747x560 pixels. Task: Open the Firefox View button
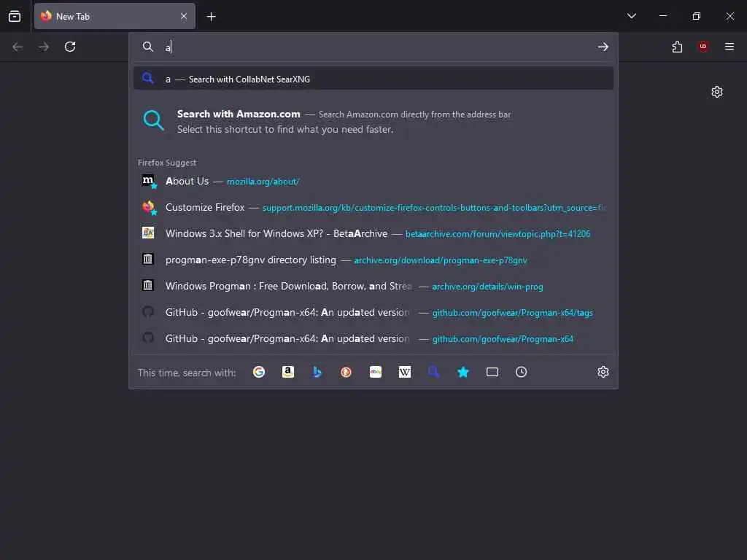[x=15, y=16]
